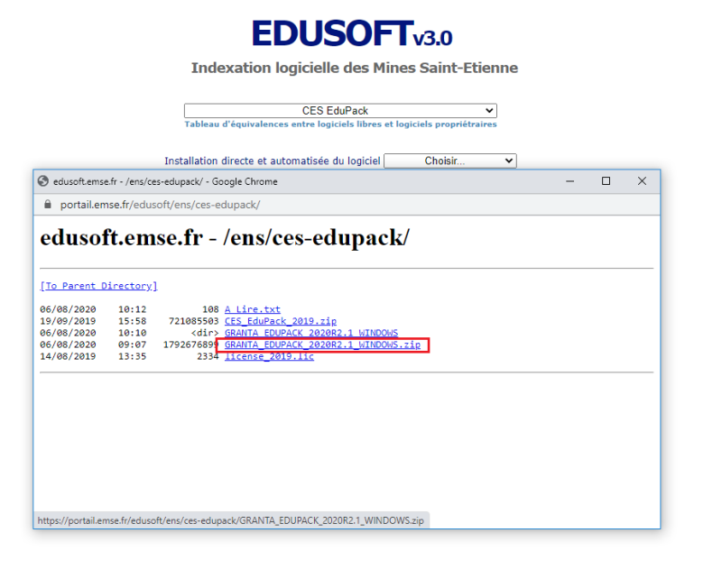The image size is (722, 588).
Task: Click the download URL in the status bar
Action: (229, 519)
